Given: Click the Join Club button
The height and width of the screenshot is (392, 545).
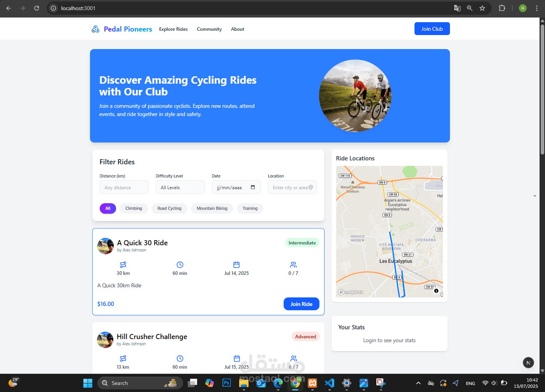Looking at the screenshot, I should [x=432, y=28].
